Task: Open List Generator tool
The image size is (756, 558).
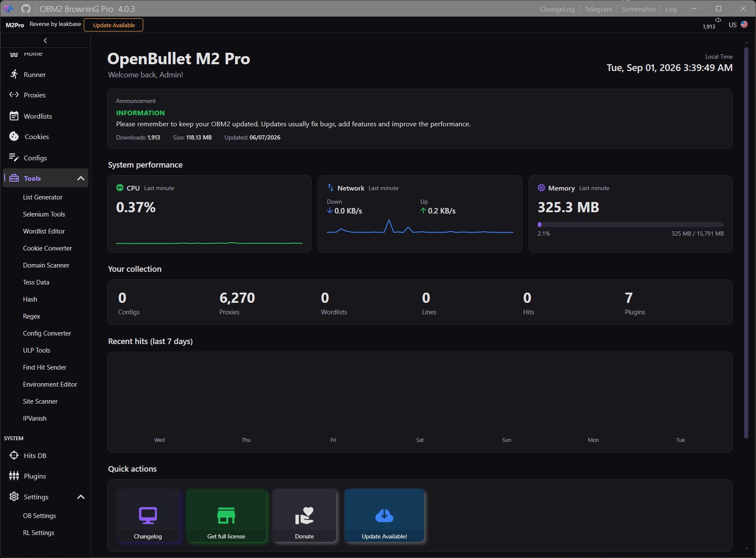Action: coord(42,197)
